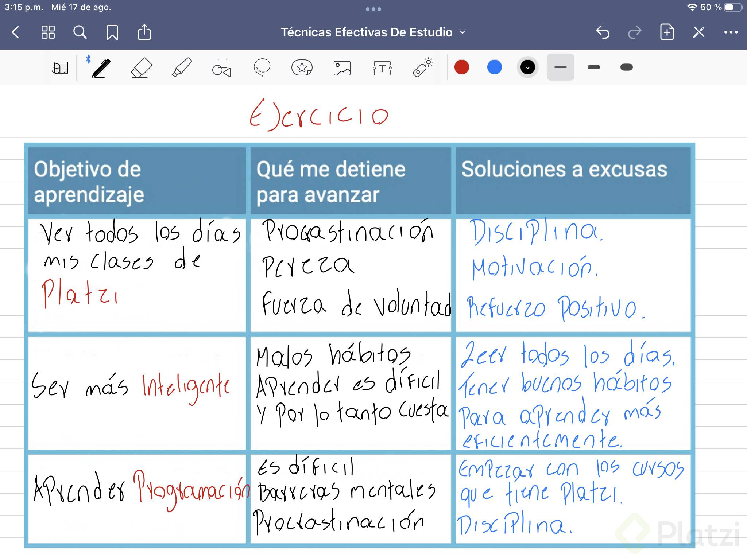
Task: Select the Pen tool
Action: tap(101, 68)
